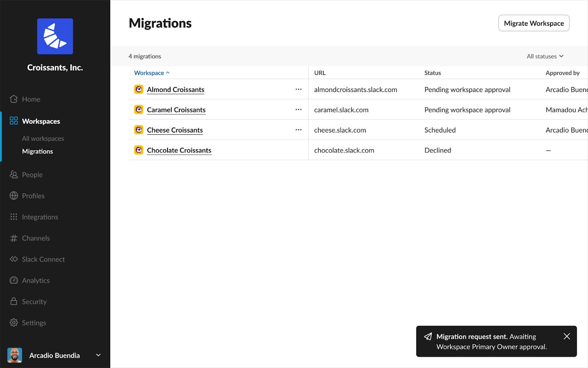Viewport: 588px width, 368px height.
Task: Open more actions for Almond Croissants
Action: [298, 89]
